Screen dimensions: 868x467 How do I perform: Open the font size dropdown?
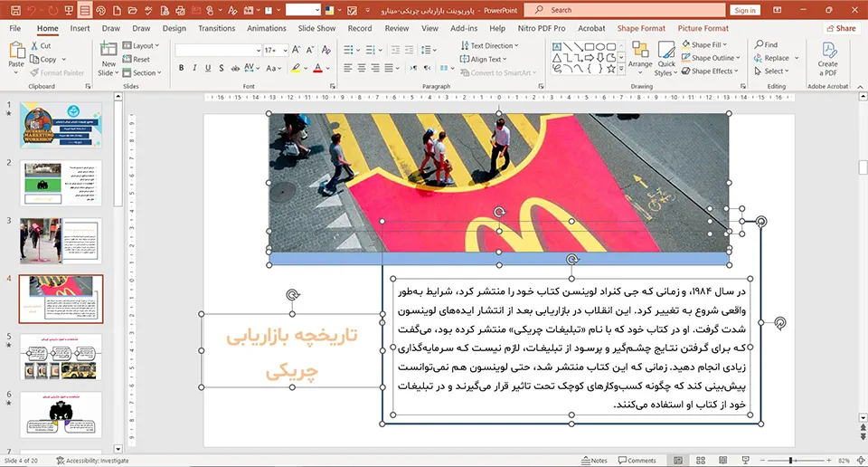click(x=285, y=51)
